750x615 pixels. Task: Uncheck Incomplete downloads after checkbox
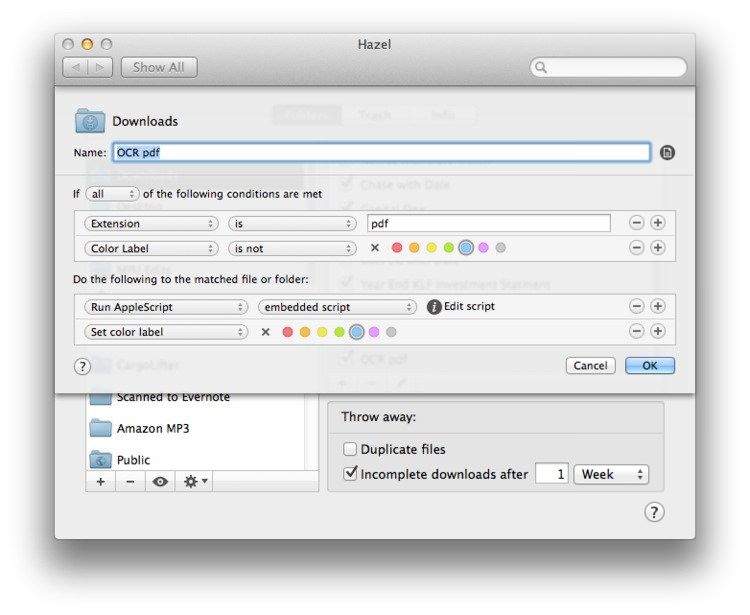350,474
